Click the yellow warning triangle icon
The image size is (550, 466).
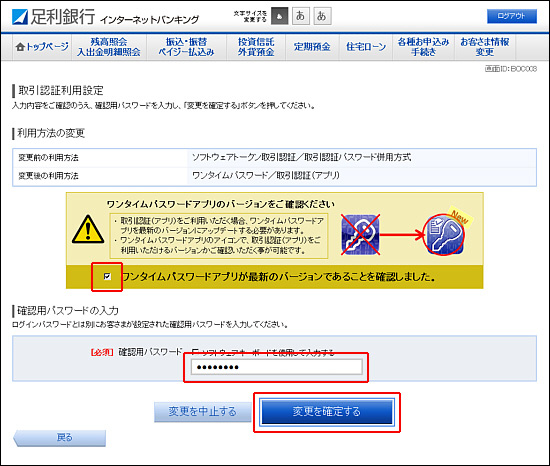click(88, 230)
